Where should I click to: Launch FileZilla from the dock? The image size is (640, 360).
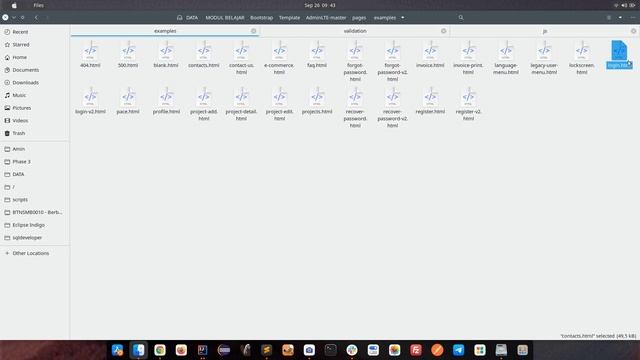[x=416, y=350]
